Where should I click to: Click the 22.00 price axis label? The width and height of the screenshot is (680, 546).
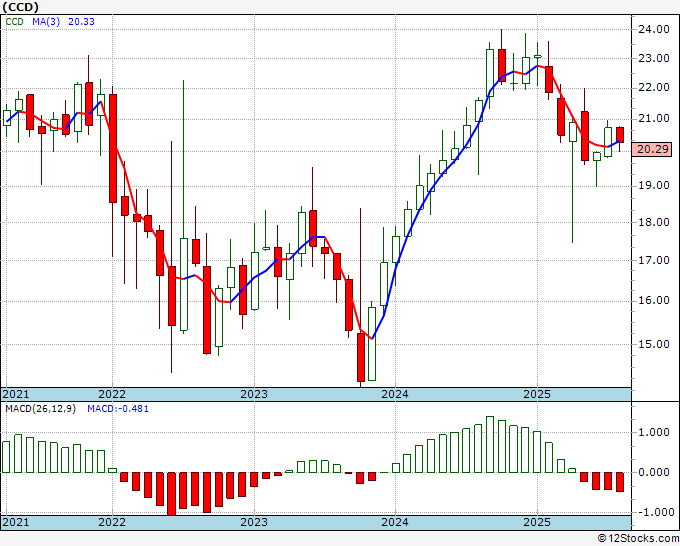click(x=654, y=88)
